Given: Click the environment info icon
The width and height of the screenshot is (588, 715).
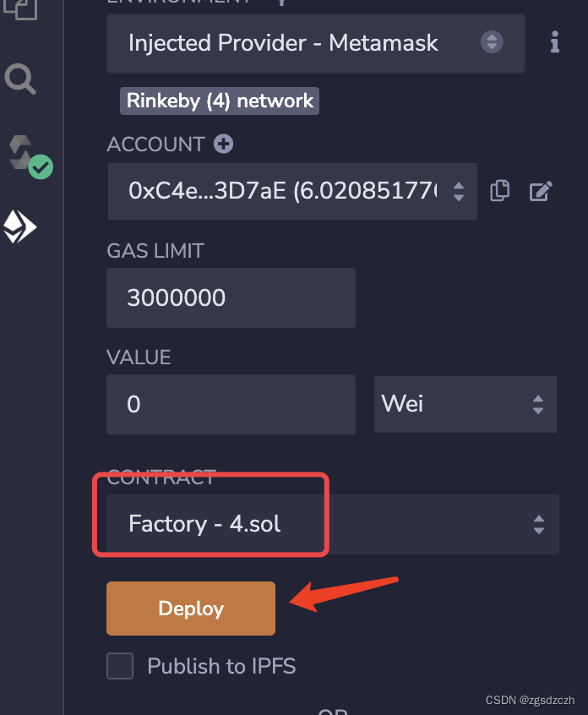Looking at the screenshot, I should (554, 41).
